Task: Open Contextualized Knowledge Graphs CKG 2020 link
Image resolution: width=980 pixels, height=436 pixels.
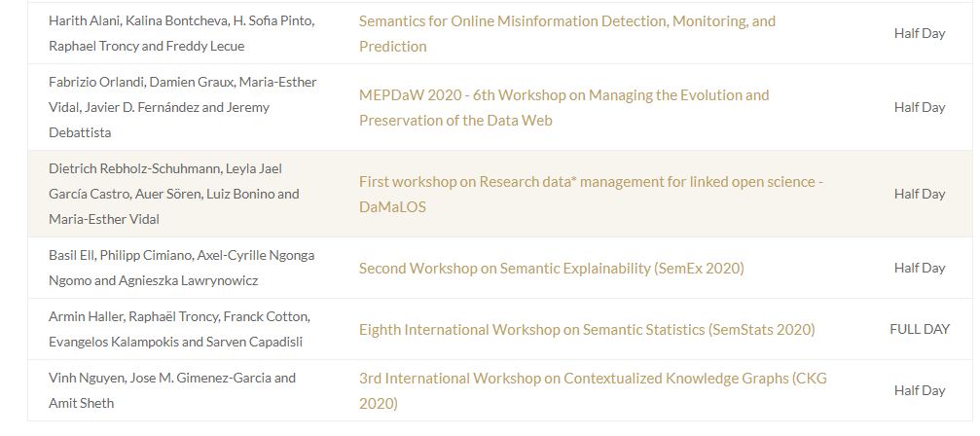Action: click(x=593, y=379)
